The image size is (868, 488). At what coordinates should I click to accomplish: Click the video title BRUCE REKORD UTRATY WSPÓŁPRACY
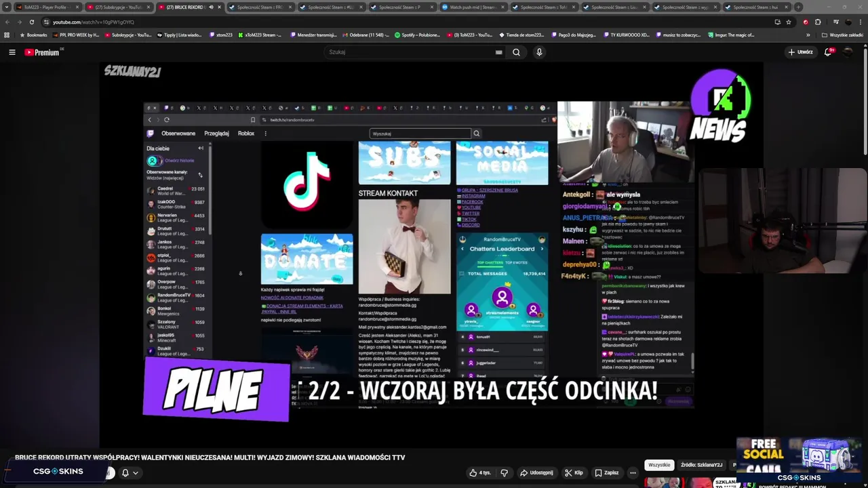tap(210, 457)
